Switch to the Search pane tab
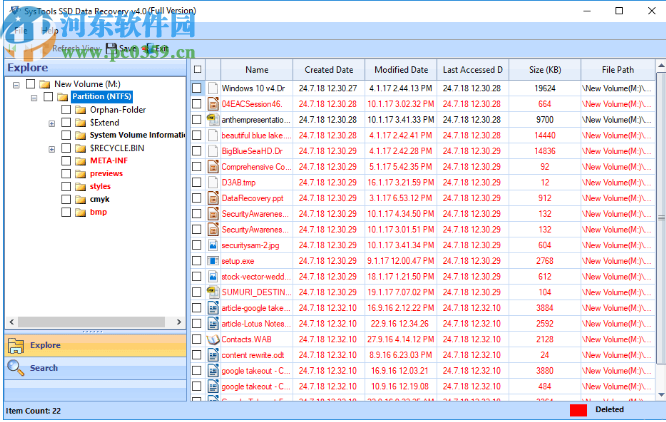This screenshot has height=422, width=666. (96, 368)
